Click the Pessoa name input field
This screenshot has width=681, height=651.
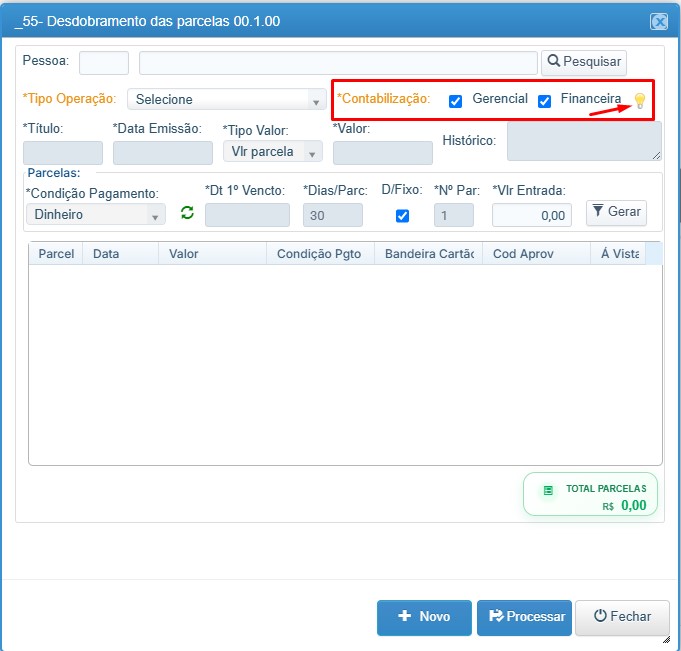coord(338,63)
